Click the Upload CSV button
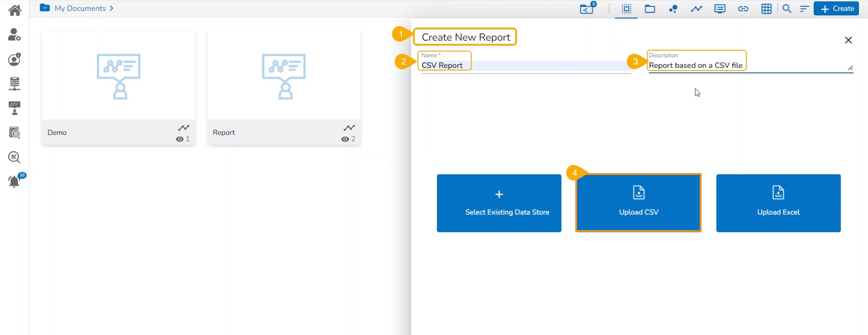Viewport: 868px width, 335px height. click(x=639, y=203)
